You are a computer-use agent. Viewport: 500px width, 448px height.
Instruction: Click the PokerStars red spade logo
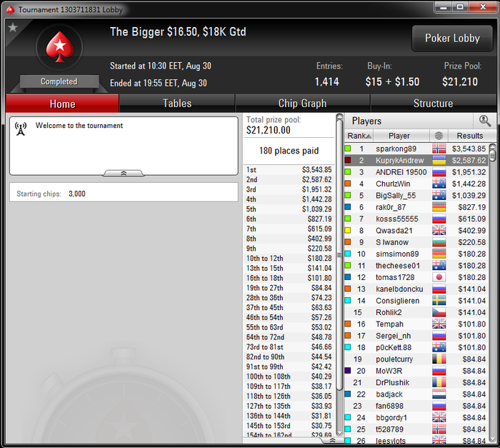[x=59, y=47]
